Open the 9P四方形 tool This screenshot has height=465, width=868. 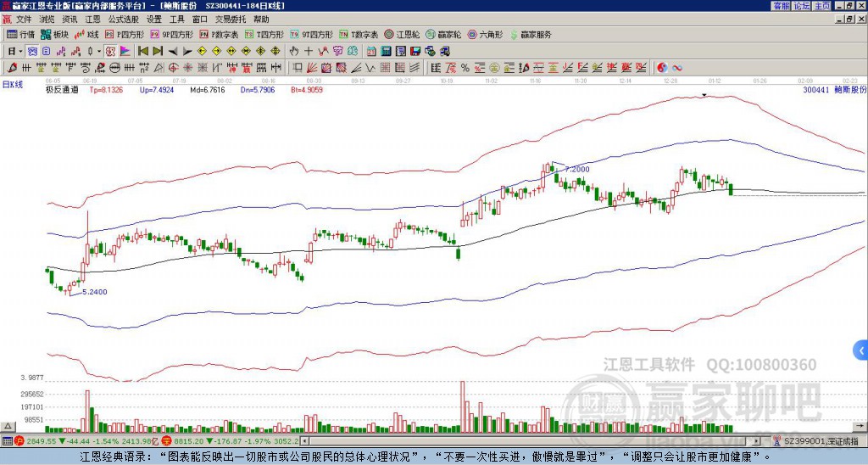pos(171,34)
